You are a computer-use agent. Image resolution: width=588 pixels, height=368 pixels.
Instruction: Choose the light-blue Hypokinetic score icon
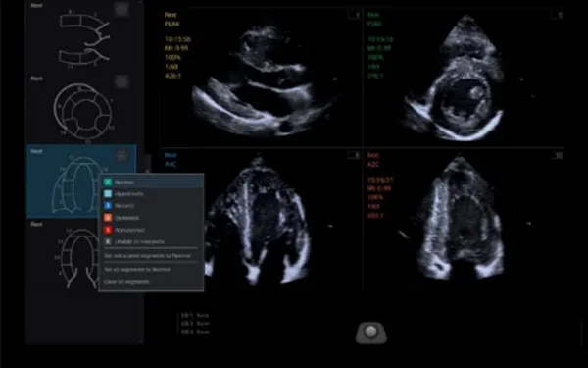(108, 194)
